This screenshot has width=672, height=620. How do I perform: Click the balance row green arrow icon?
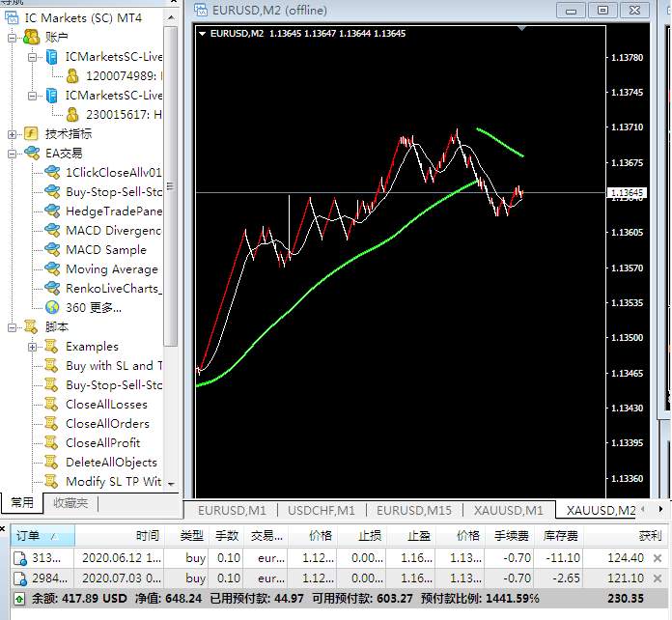pyautogui.click(x=19, y=599)
